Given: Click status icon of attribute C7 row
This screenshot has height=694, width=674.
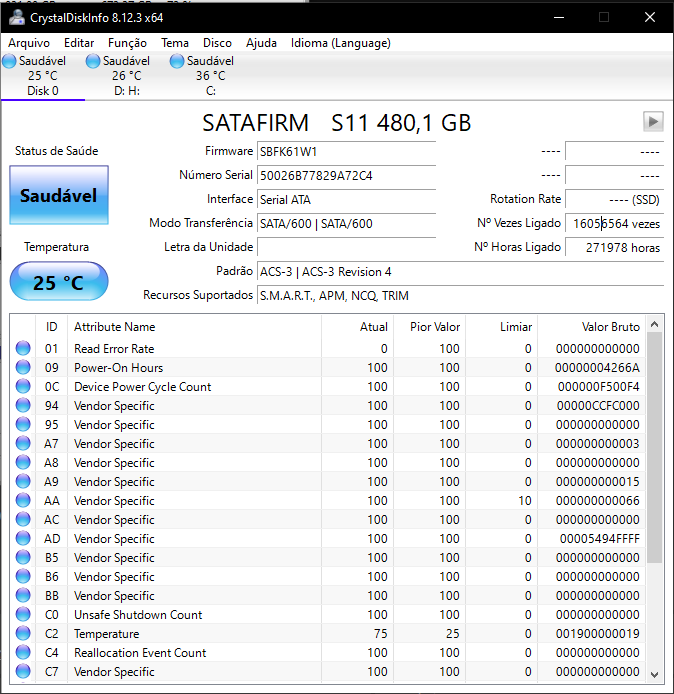Looking at the screenshot, I should (x=23, y=671).
